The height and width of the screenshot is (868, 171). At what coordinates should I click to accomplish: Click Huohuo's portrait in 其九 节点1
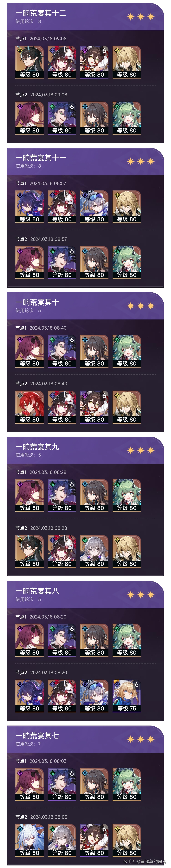(x=127, y=495)
